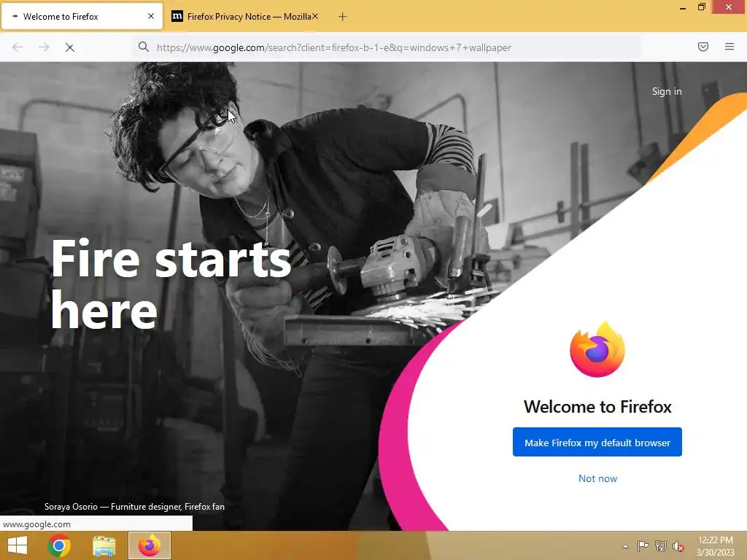
Task: Open the clock showing 12:22 PM
Action: pyautogui.click(x=715, y=546)
